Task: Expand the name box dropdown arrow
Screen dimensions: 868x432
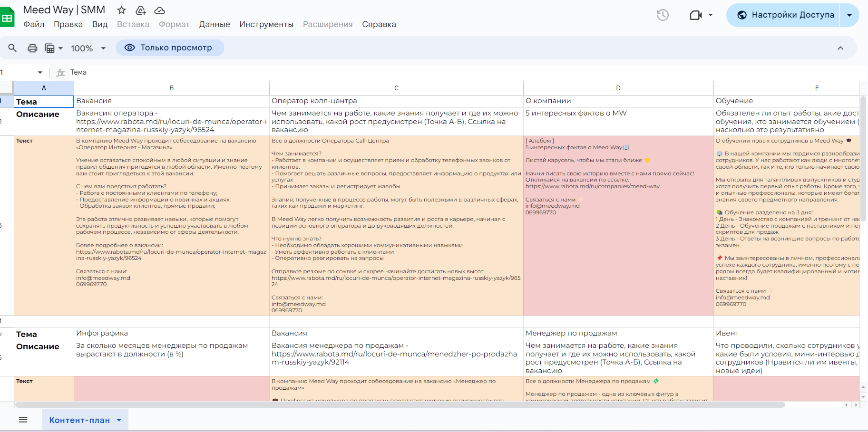Action: (40, 72)
